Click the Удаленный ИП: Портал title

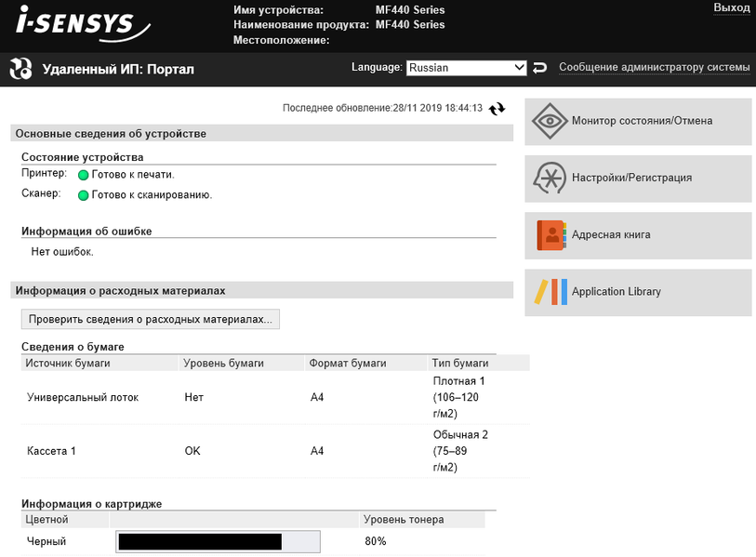pos(118,70)
